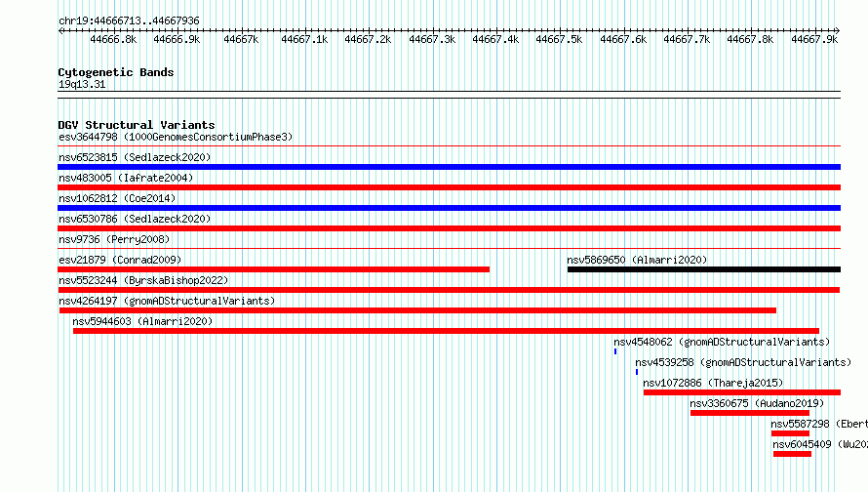The image size is (868, 492).
Task: Select red bar under nsv483005
Action: (x=449, y=187)
